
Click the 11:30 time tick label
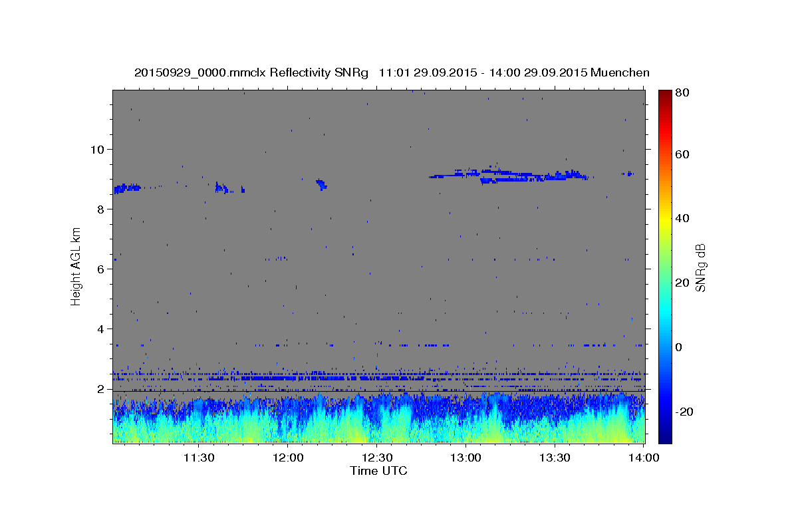point(198,458)
